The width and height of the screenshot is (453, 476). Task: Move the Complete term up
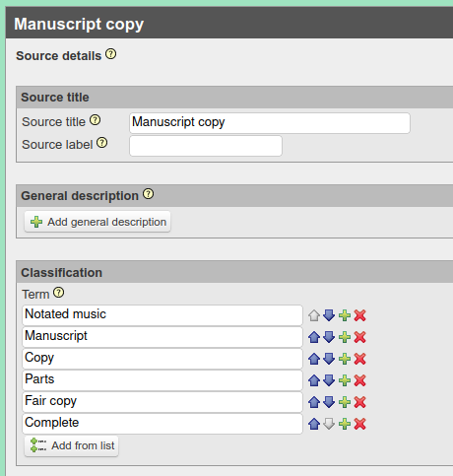click(314, 424)
